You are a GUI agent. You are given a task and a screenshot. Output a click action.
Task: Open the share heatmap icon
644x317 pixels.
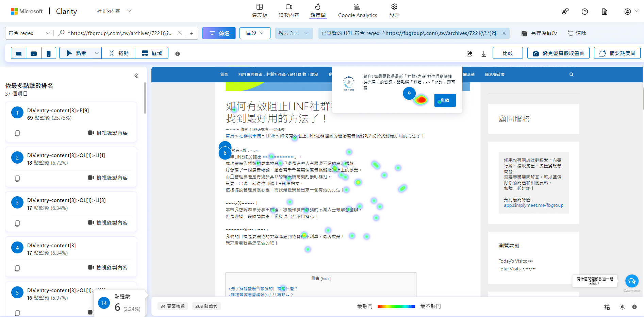[x=469, y=53]
